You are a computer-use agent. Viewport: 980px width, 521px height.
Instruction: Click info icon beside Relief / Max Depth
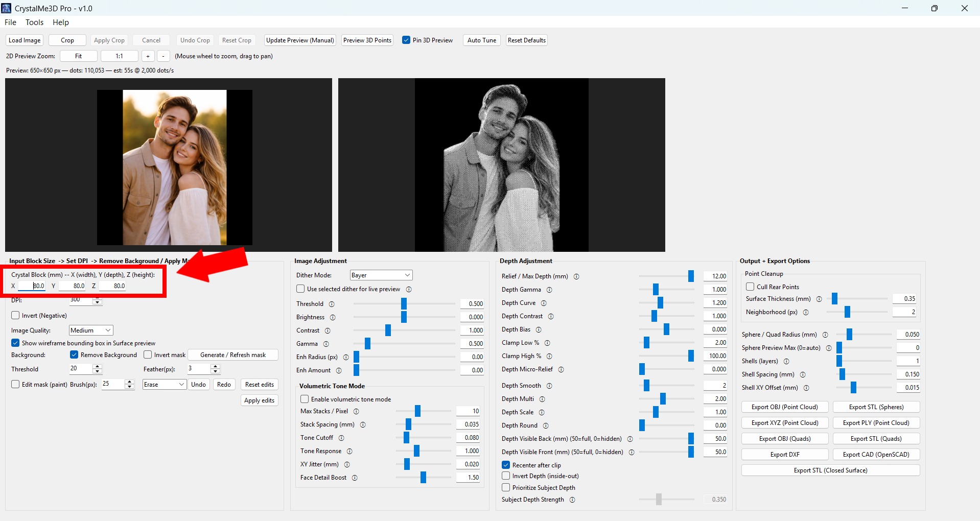click(576, 276)
